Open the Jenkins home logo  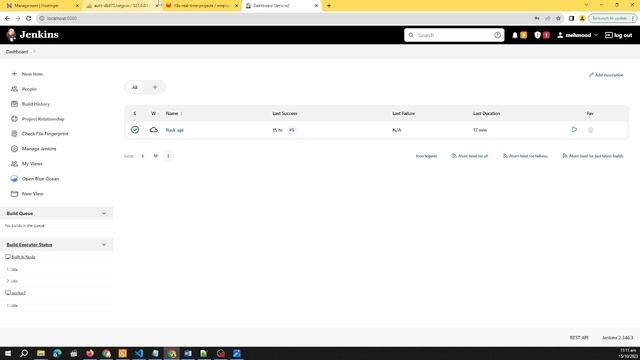pyautogui.click(x=33, y=35)
